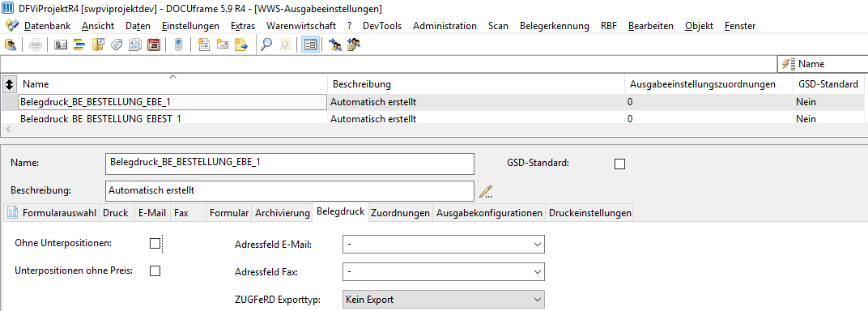Click the pencil edit icon beside Beschreibung
868x311 pixels.
click(x=486, y=191)
